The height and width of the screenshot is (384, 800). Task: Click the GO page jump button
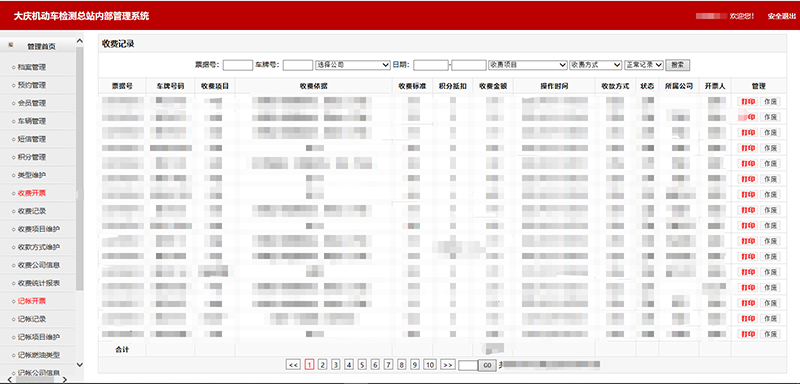pos(487,366)
